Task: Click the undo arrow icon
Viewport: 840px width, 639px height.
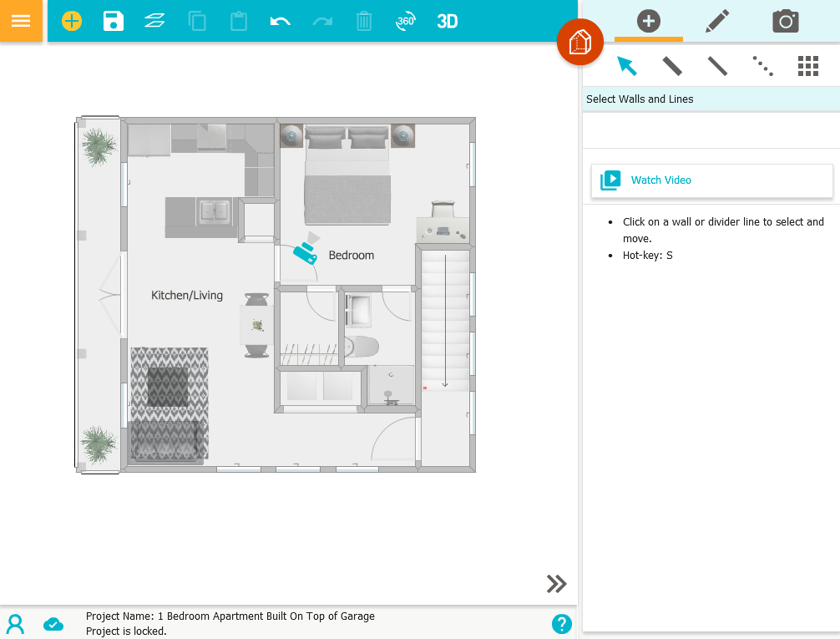Action: pyautogui.click(x=280, y=21)
